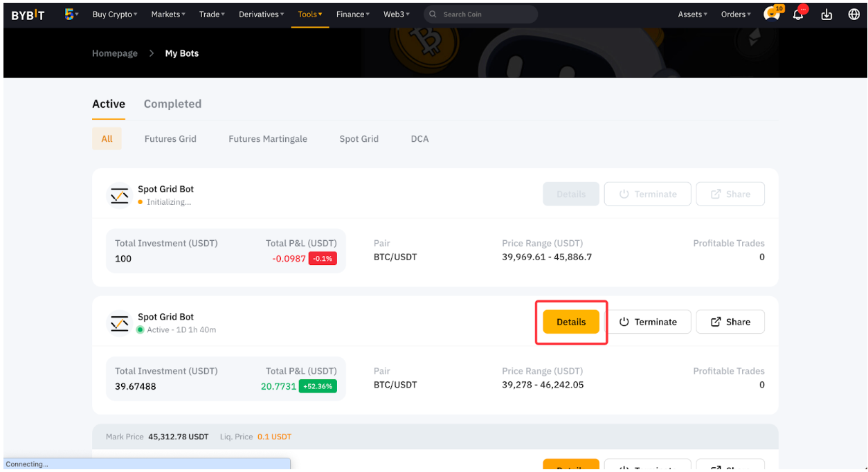Click the colorful anniversary badge icon
This screenshot has height=472, width=868.
[x=69, y=14]
